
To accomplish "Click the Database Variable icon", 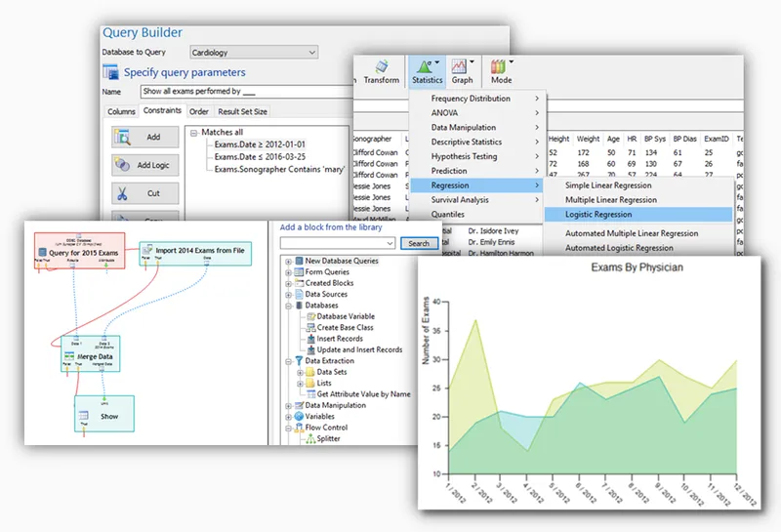I will point(310,316).
